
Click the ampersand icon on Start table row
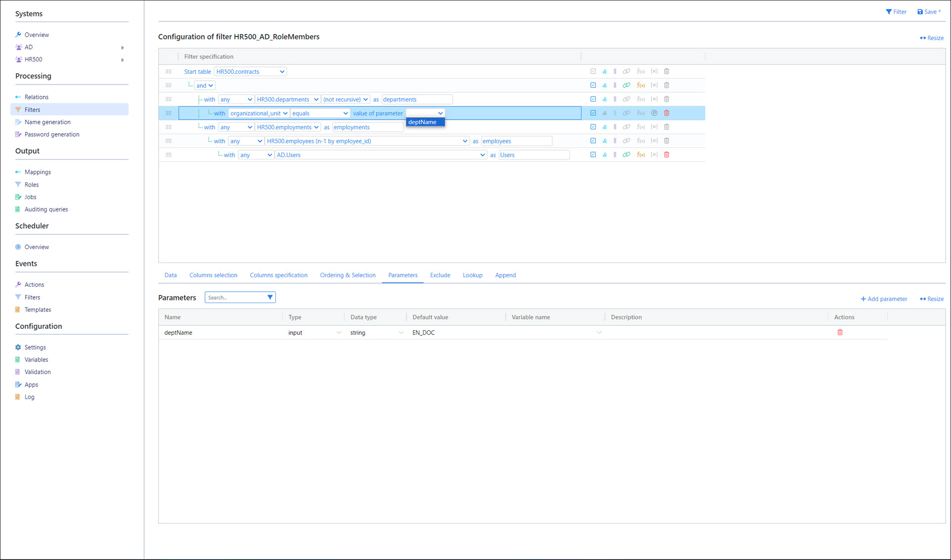[604, 71]
